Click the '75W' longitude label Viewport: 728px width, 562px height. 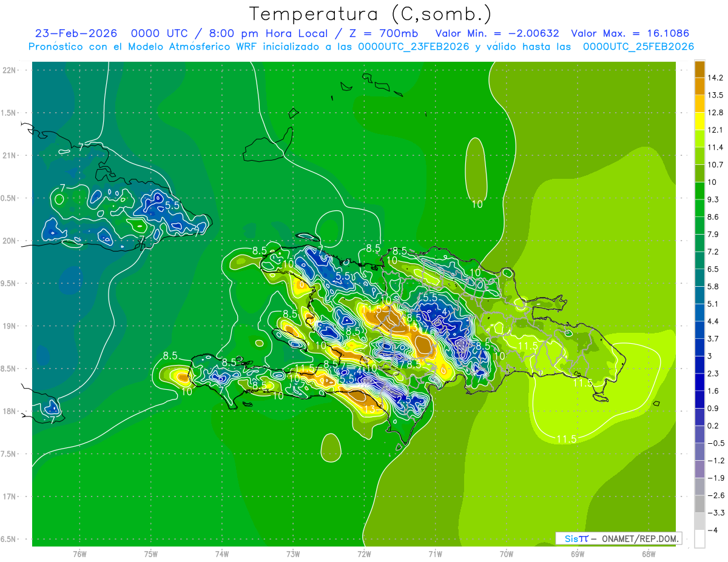[151, 554]
